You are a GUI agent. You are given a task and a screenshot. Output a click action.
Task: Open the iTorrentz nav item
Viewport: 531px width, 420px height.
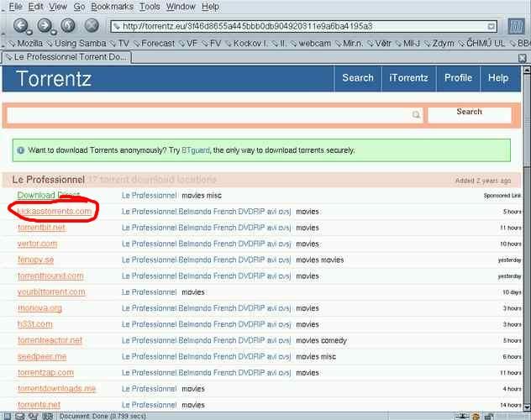[x=408, y=78]
